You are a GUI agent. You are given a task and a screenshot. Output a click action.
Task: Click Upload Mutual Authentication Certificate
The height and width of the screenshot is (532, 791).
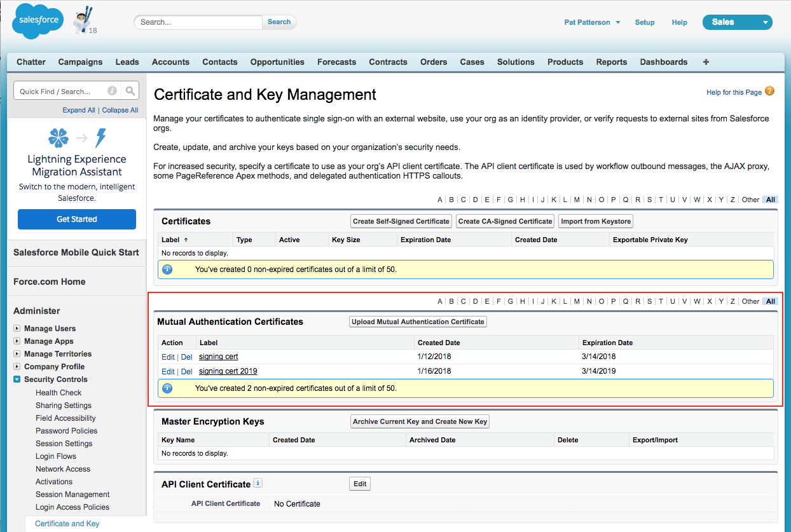click(417, 321)
